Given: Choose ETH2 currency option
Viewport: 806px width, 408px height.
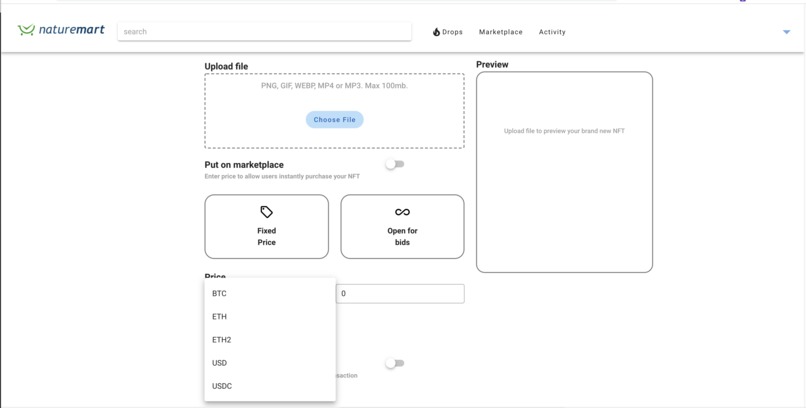Looking at the screenshot, I should click(270, 340).
